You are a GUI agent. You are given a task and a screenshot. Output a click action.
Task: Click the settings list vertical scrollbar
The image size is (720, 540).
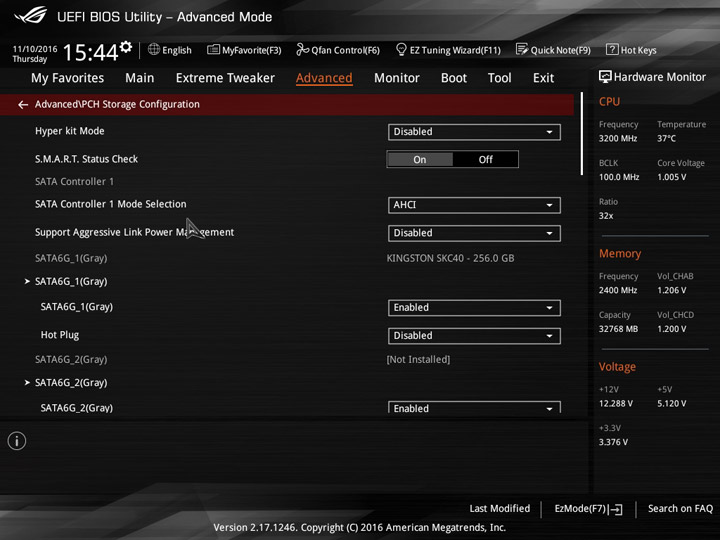pyautogui.click(x=582, y=133)
